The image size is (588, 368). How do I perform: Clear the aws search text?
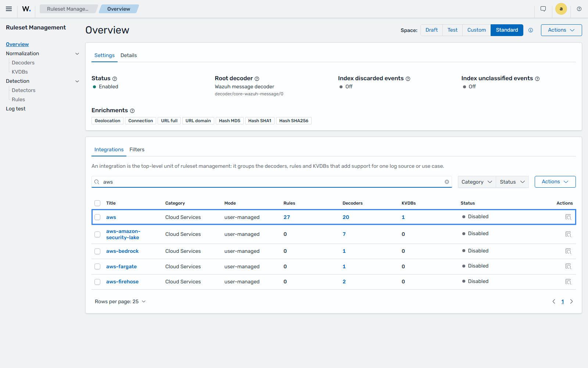tap(447, 182)
